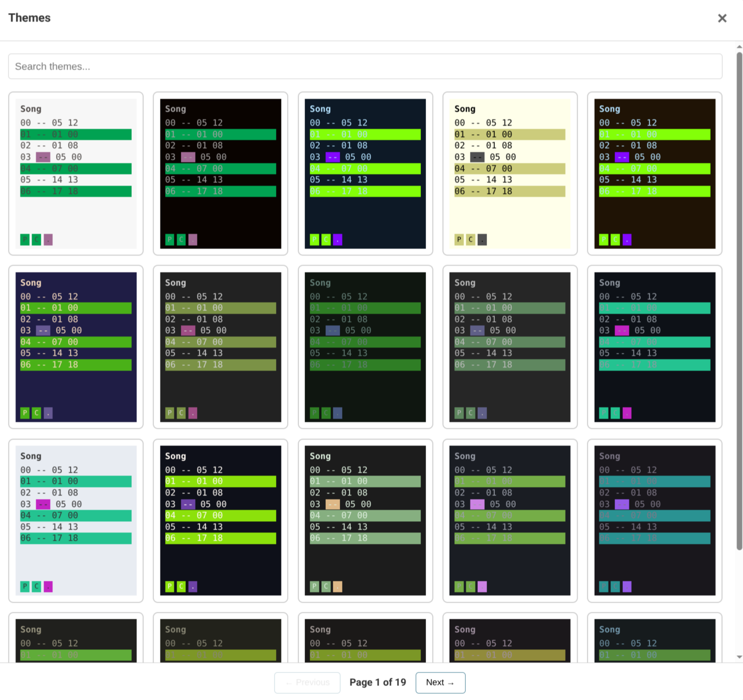Go to the next page of themes
This screenshot has width=743, height=700.
[x=440, y=682]
